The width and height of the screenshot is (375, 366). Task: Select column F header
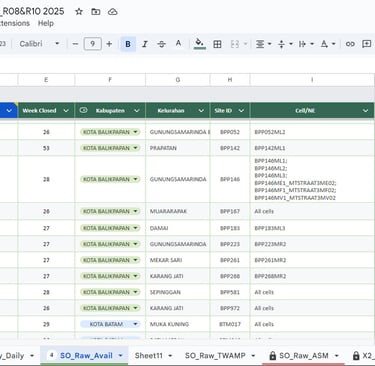pyautogui.click(x=110, y=80)
